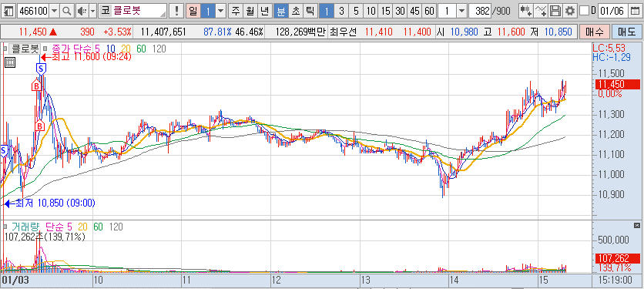Select the 3-minute interval tab
Viewport: 644px width, 289px height.
pyautogui.click(x=341, y=11)
